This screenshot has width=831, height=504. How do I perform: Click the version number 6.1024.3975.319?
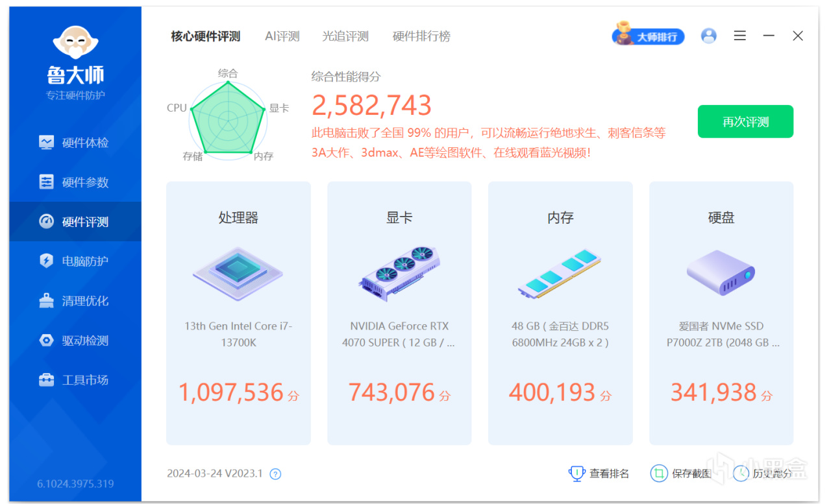tap(75, 483)
